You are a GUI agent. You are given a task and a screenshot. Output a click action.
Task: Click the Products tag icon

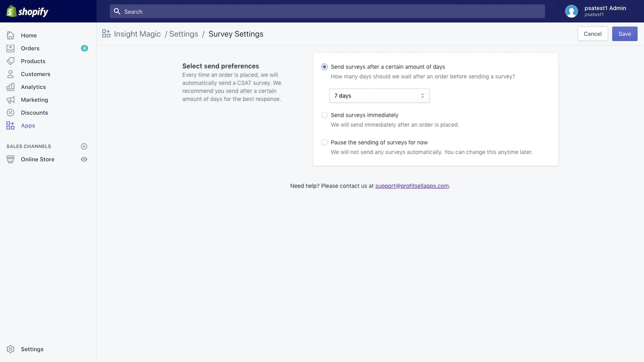[10, 61]
